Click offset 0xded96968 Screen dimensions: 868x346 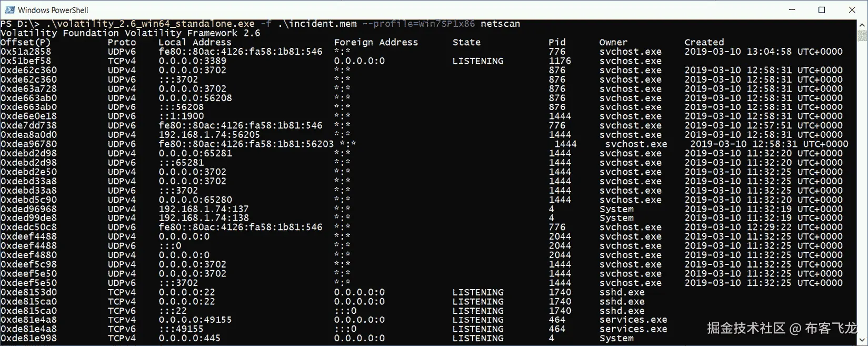[x=28, y=209]
